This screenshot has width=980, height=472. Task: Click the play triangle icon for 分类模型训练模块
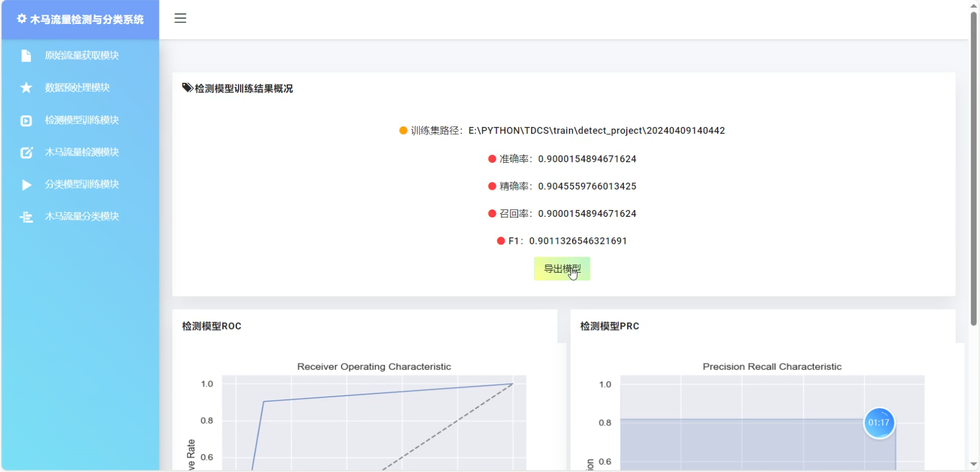pos(27,185)
